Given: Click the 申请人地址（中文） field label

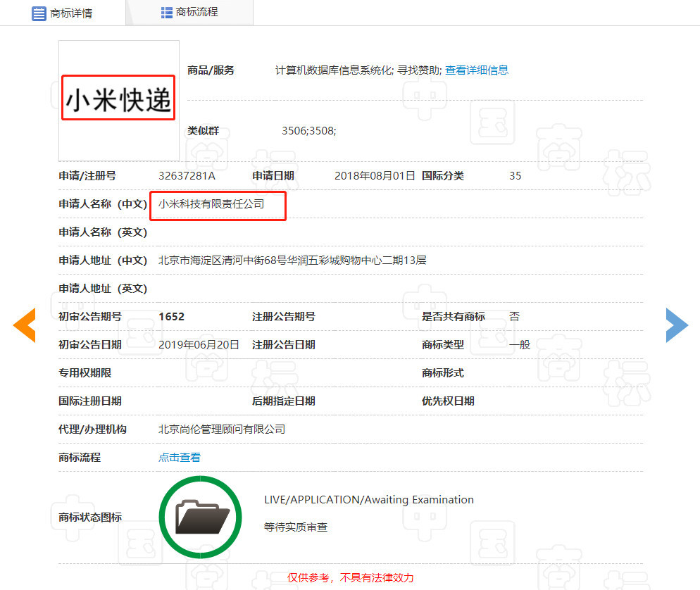Looking at the screenshot, I should pos(103,261).
